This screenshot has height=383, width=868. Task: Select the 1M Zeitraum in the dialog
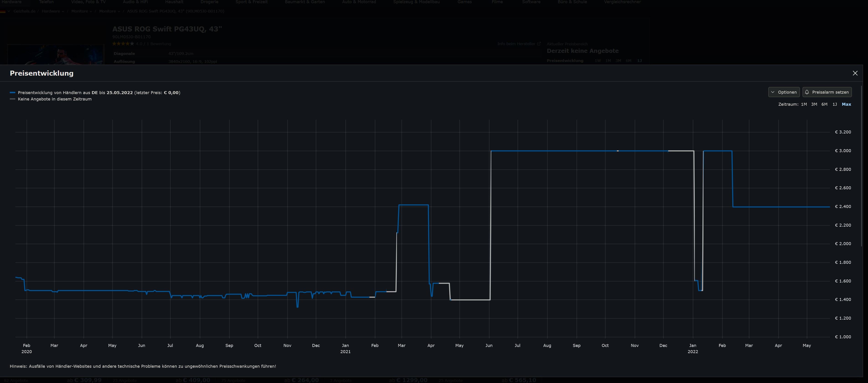coord(804,104)
